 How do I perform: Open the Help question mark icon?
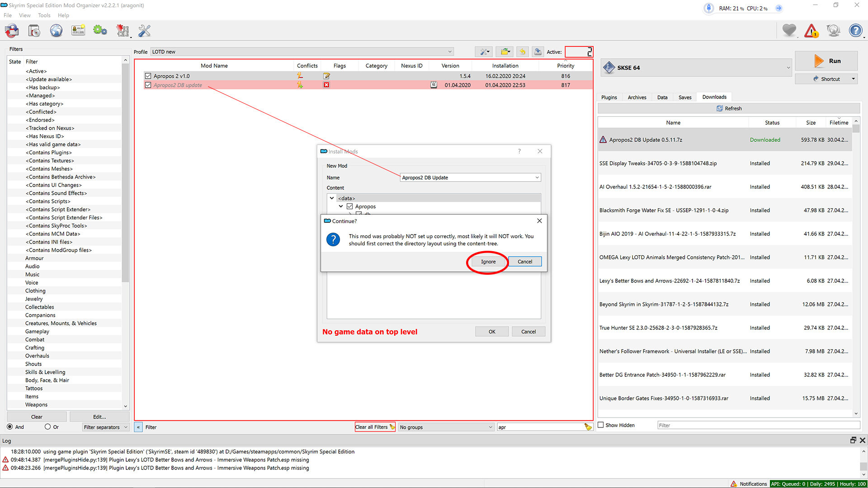855,31
